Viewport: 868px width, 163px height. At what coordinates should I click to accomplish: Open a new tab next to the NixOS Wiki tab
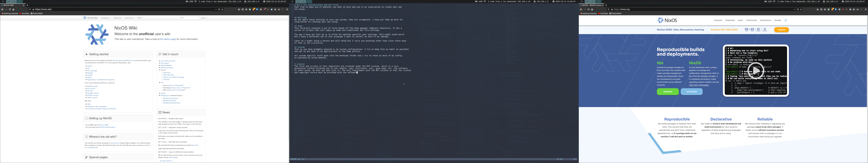pos(27,5)
